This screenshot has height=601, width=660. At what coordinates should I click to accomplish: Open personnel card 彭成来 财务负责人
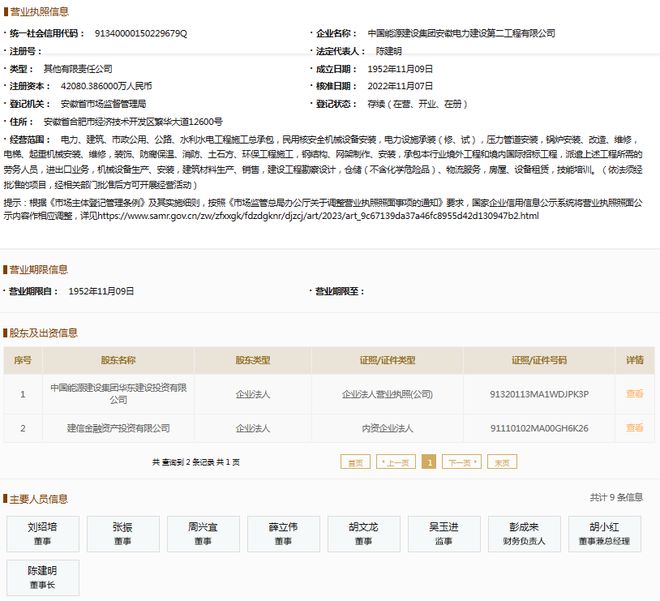click(x=524, y=534)
